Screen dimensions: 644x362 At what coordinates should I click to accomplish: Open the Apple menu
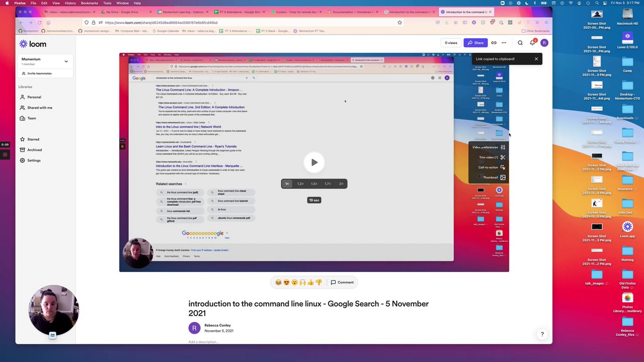pyautogui.click(x=7, y=3)
